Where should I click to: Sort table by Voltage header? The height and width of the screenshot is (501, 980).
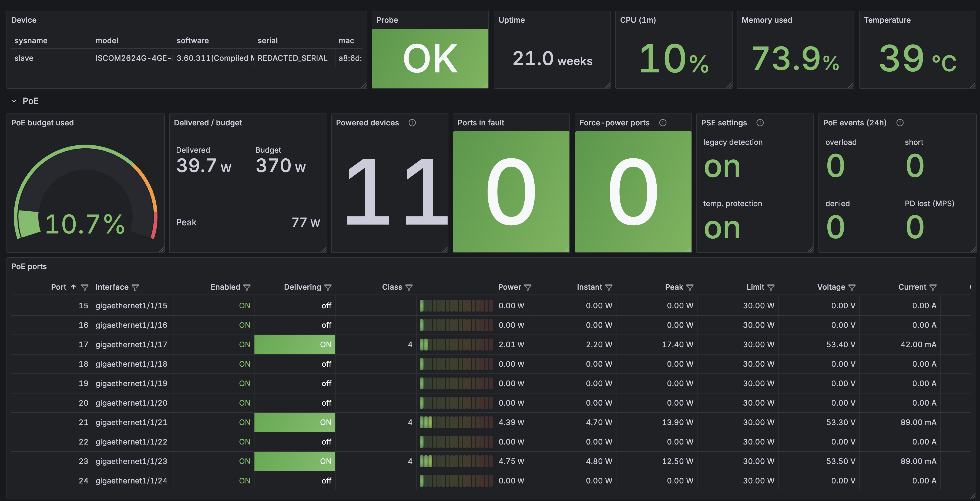tap(831, 287)
